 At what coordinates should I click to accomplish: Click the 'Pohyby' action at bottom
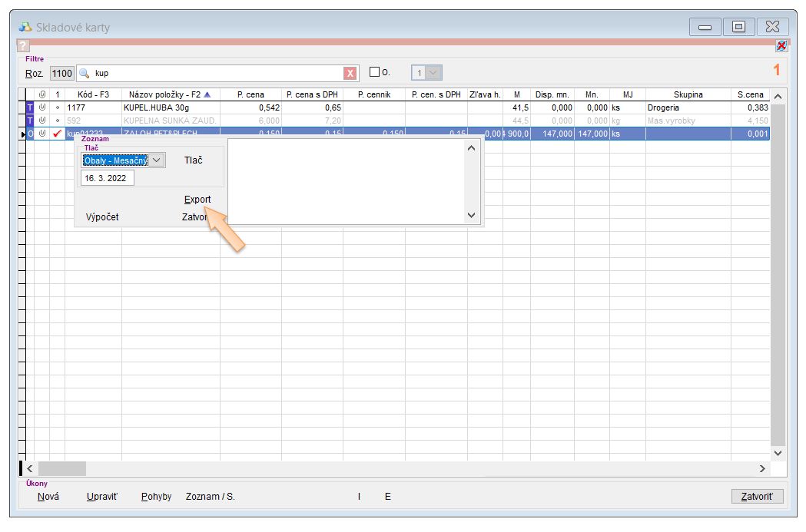(157, 497)
